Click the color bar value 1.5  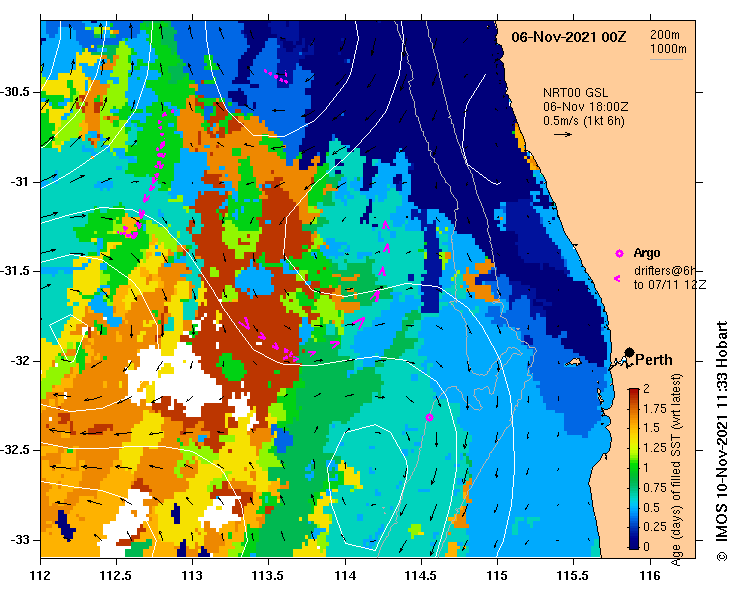[x=651, y=428]
